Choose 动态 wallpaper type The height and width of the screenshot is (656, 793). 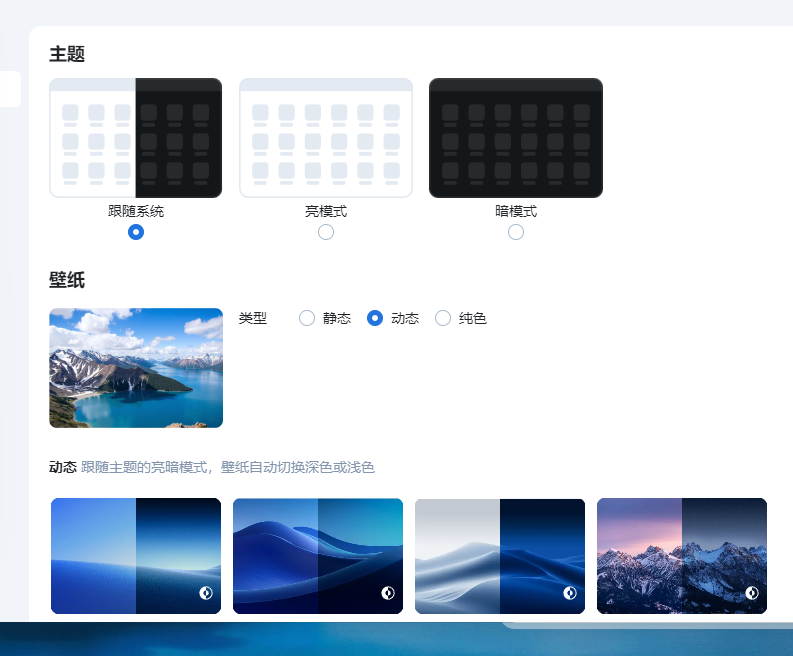[375, 318]
